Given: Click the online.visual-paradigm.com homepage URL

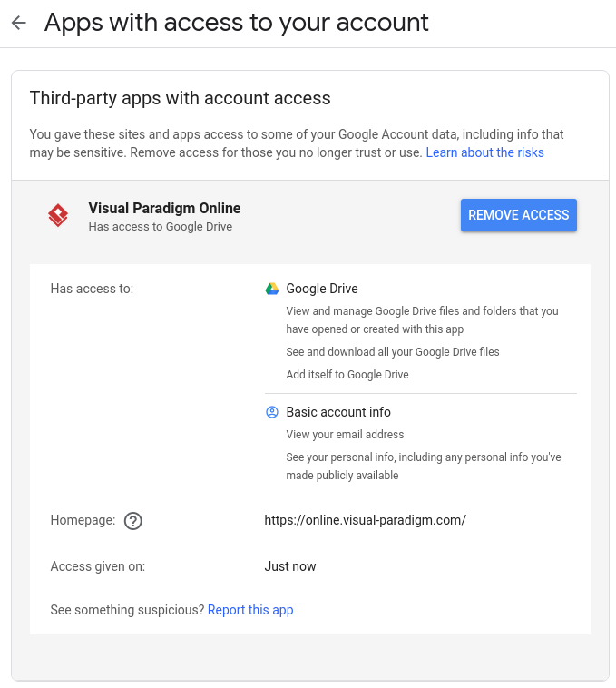Looking at the screenshot, I should (365, 520).
